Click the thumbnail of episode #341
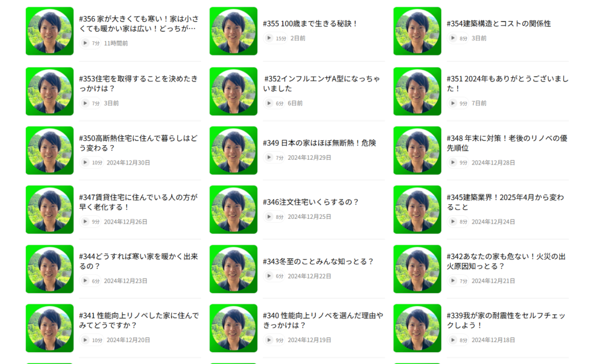This screenshot has height=364, width=604. click(50, 328)
